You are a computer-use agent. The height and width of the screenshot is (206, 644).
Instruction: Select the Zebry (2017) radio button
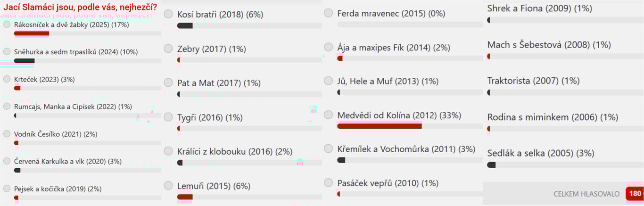[x=168, y=49]
